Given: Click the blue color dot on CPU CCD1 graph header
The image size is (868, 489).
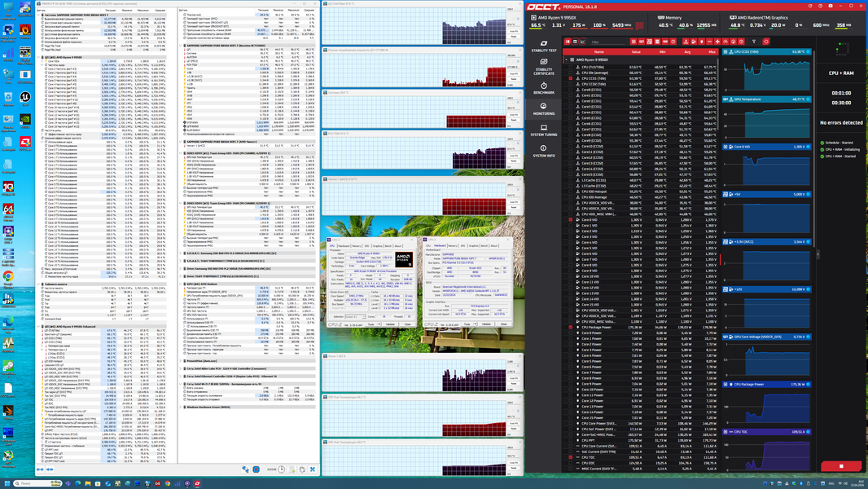Looking at the screenshot, I should point(808,51).
